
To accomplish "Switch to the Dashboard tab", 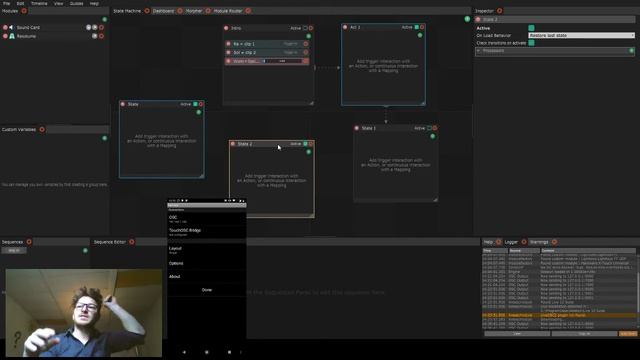I will pos(163,11).
